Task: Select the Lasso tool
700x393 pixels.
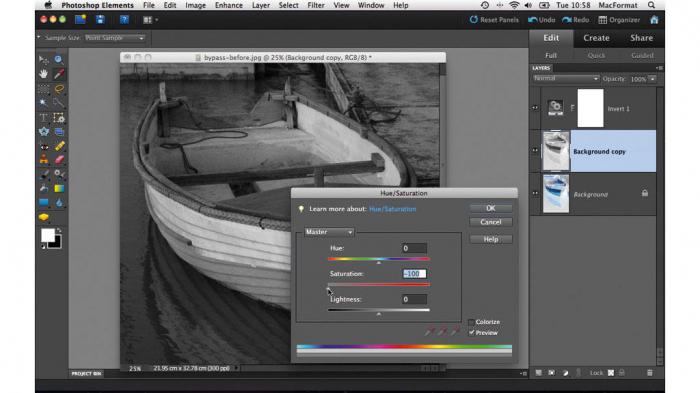Action: [58, 89]
